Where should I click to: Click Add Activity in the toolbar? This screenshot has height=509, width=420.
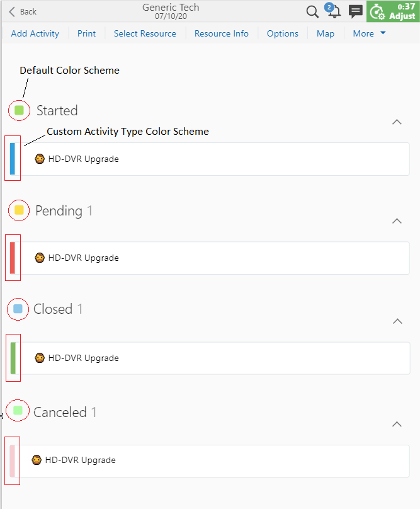tap(35, 33)
